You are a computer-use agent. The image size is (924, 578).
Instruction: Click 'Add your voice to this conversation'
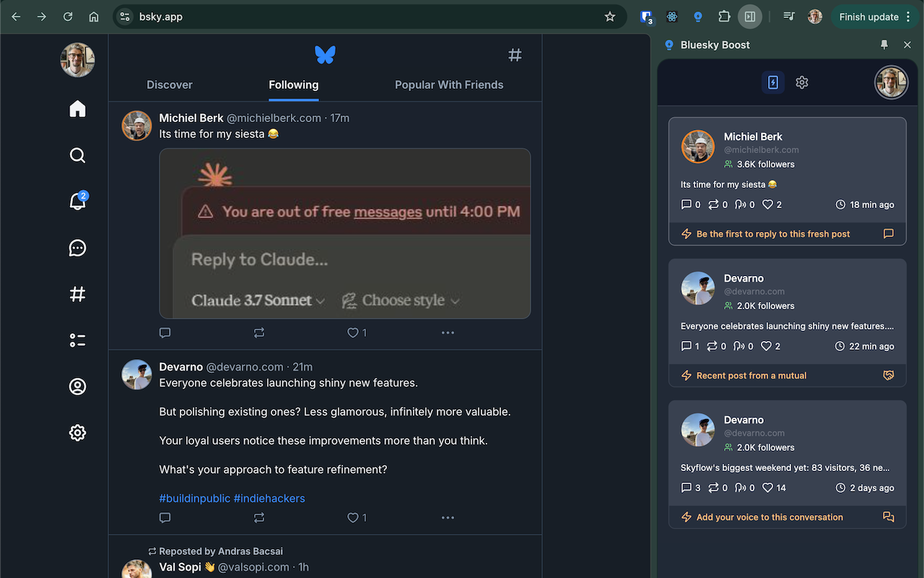pos(770,517)
